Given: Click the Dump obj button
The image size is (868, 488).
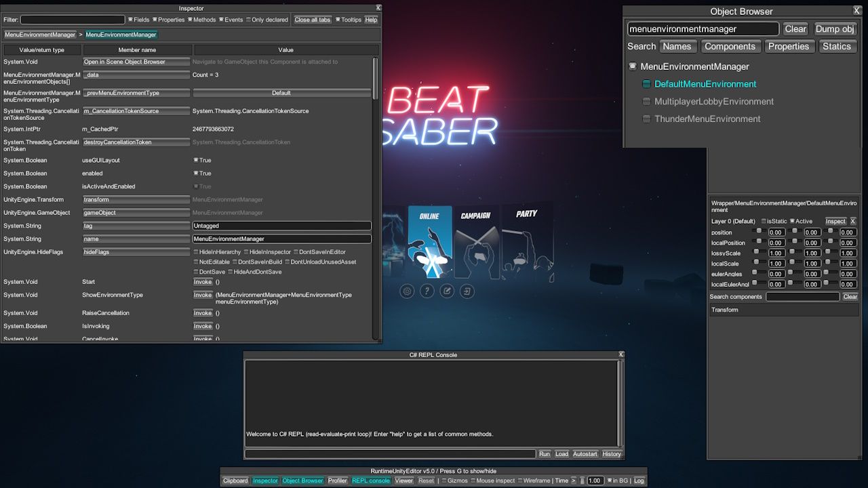Looking at the screenshot, I should coord(835,29).
